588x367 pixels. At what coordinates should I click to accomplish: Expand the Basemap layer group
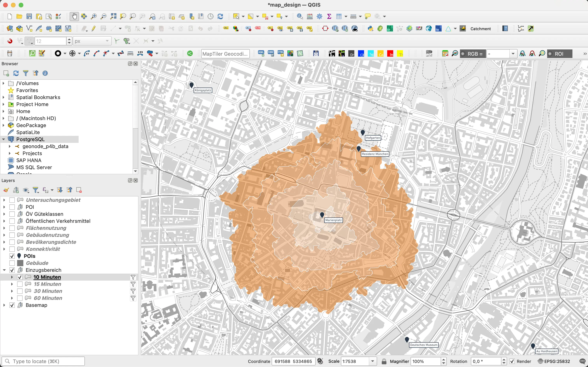(x=4, y=305)
